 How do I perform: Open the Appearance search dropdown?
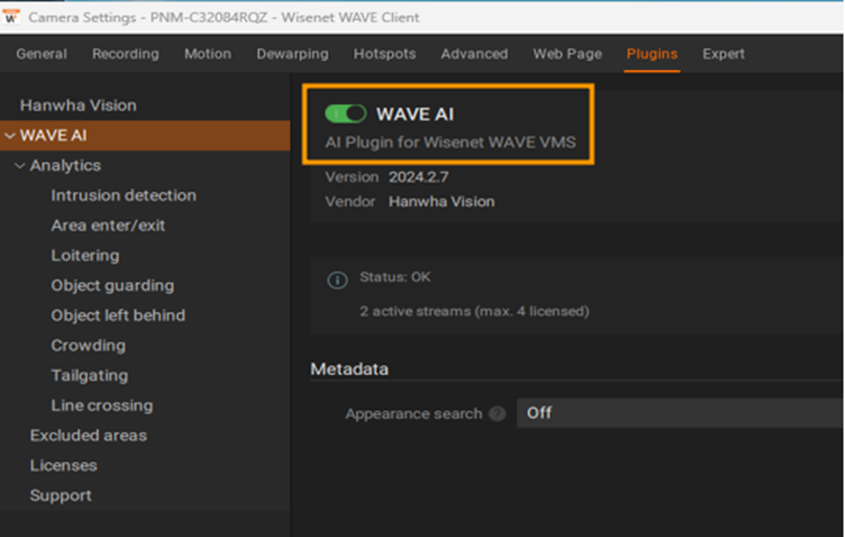click(x=680, y=413)
